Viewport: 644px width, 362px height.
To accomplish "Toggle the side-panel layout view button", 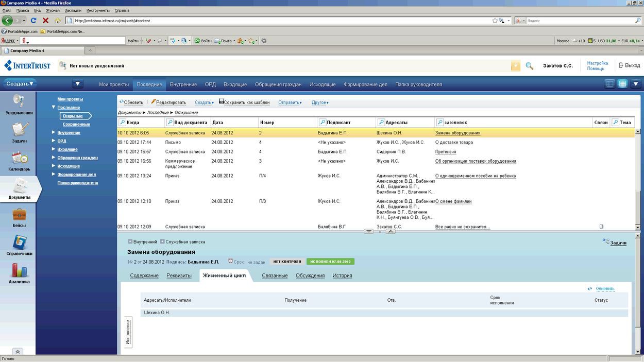I will pos(610,84).
